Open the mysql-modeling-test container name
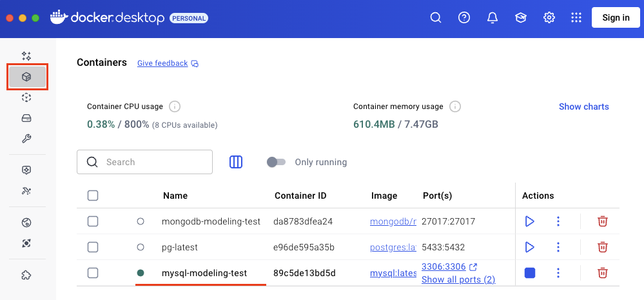The height and width of the screenshot is (300, 644). 204,273
